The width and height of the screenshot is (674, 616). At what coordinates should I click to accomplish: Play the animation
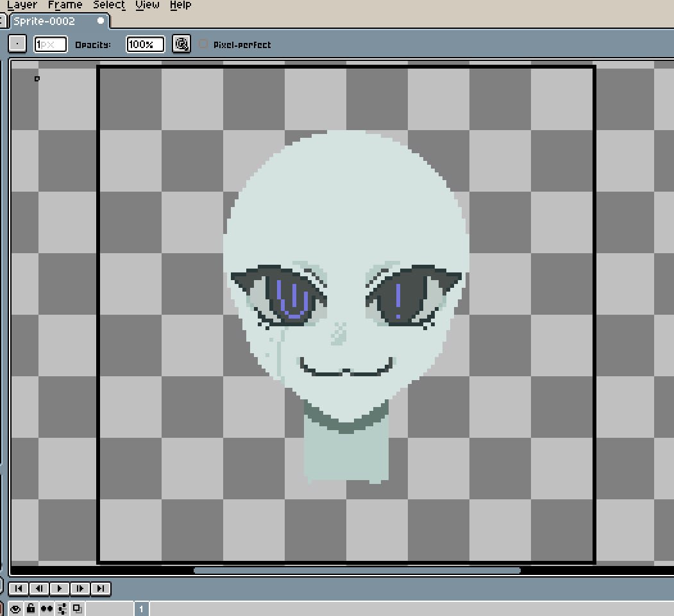(x=60, y=588)
